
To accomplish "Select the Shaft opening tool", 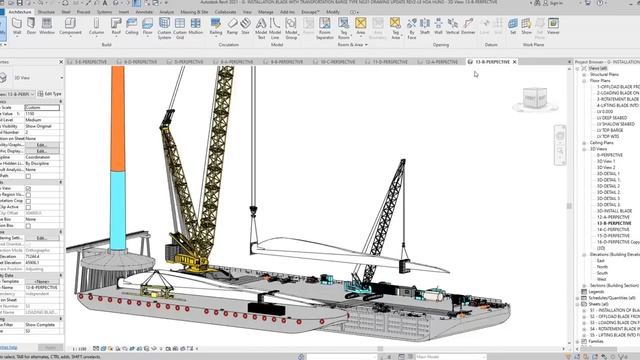I will (424, 27).
